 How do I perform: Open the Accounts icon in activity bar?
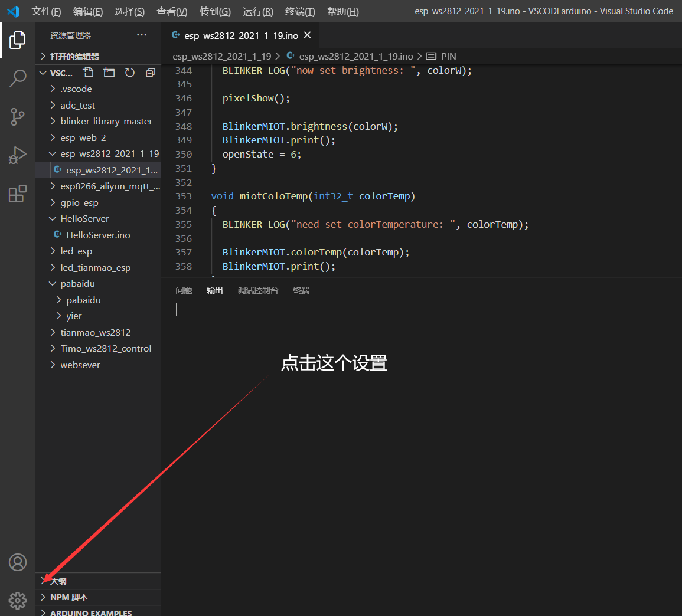(17, 562)
